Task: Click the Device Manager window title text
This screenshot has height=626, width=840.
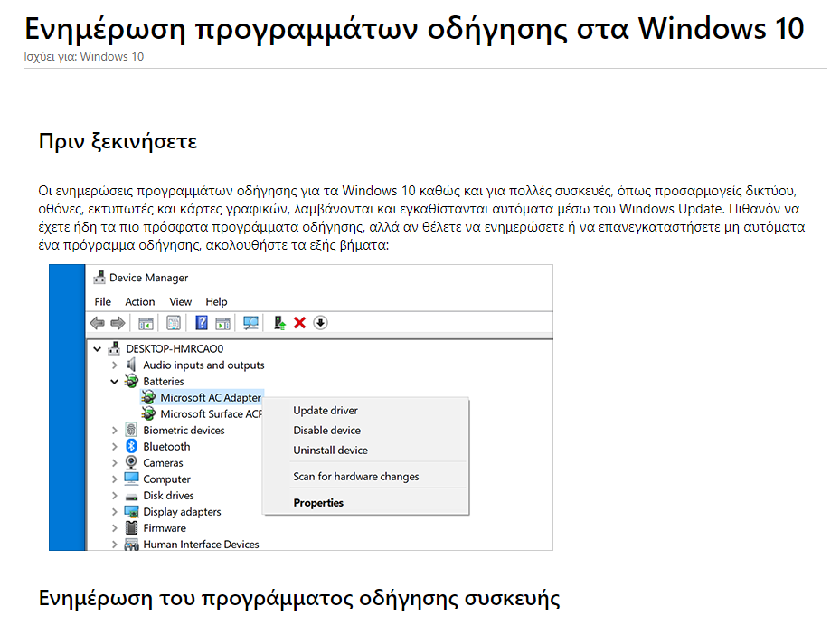Action: pos(149,278)
